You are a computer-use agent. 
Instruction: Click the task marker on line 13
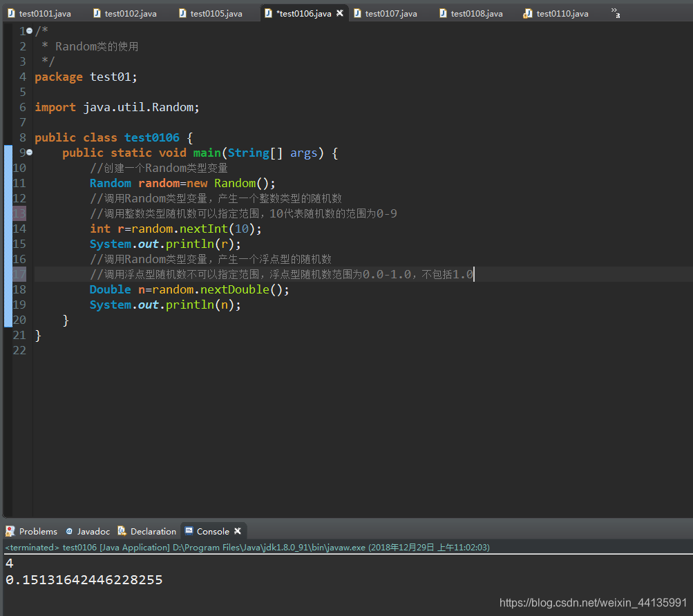tap(19, 213)
